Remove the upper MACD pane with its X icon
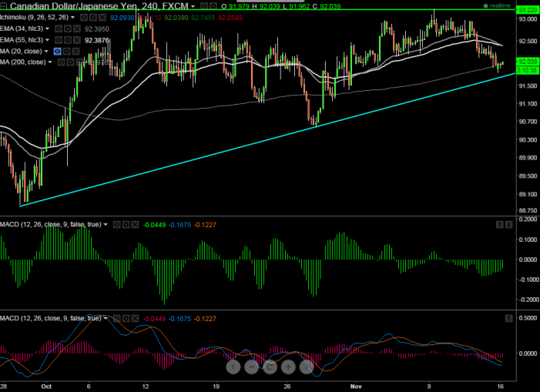 click(x=135, y=225)
